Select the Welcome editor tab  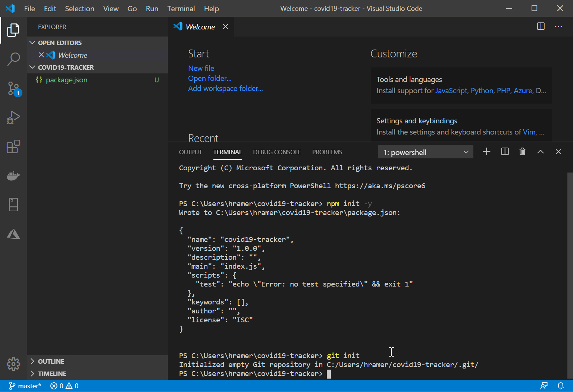[200, 26]
